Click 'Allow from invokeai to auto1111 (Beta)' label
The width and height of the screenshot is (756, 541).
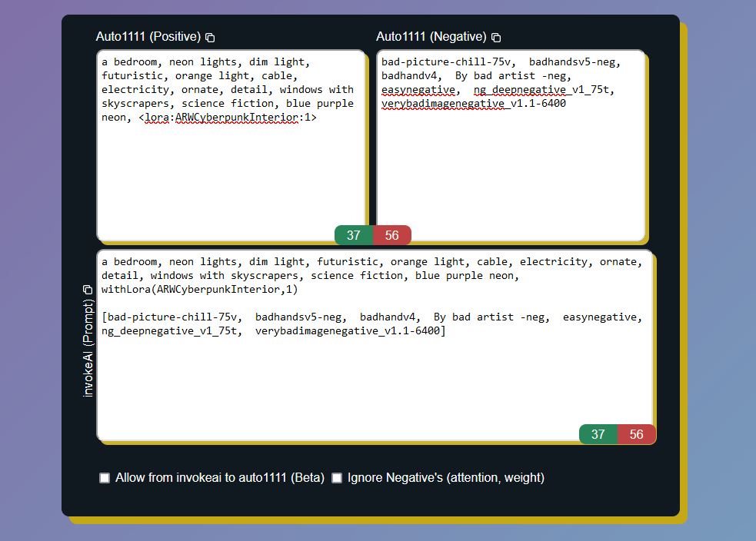tap(220, 478)
